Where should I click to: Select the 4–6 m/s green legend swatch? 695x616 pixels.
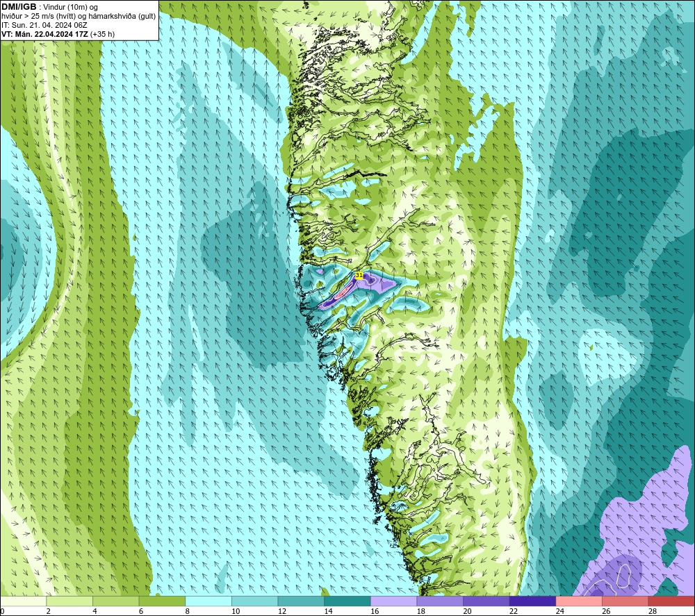point(115,601)
